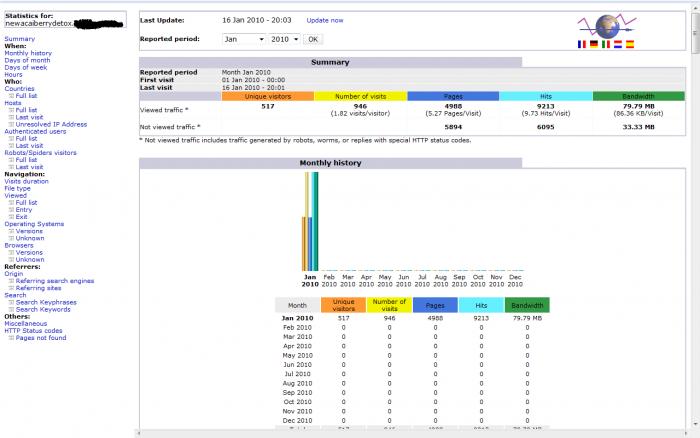Click the orange Unique visitors summary header
Viewport: 700px width, 438px height.
tap(267, 96)
